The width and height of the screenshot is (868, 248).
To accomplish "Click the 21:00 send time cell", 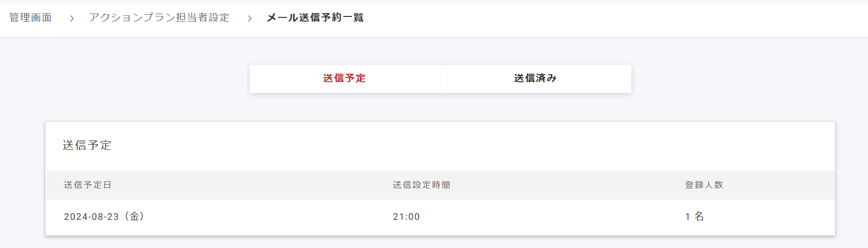I will point(406,217).
